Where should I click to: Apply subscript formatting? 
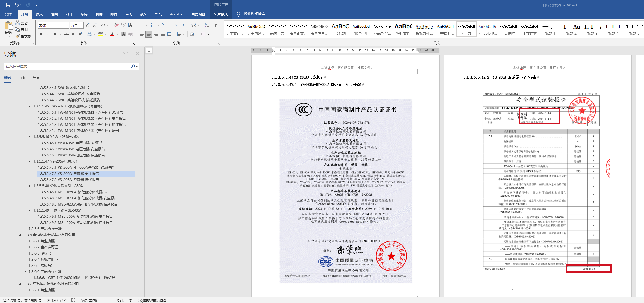pyautogui.click(x=74, y=34)
